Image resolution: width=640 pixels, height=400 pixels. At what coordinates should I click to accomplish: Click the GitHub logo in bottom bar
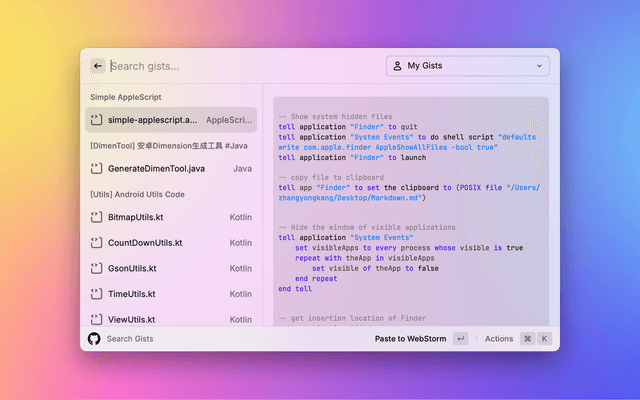94,339
